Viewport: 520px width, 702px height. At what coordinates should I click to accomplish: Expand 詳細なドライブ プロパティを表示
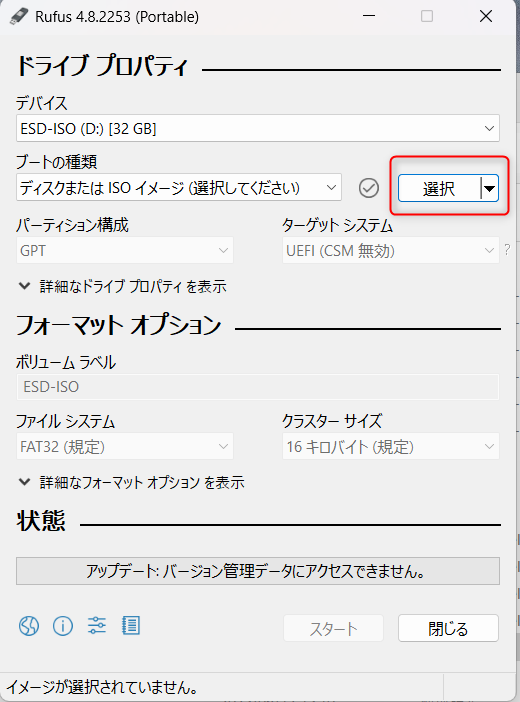122,287
